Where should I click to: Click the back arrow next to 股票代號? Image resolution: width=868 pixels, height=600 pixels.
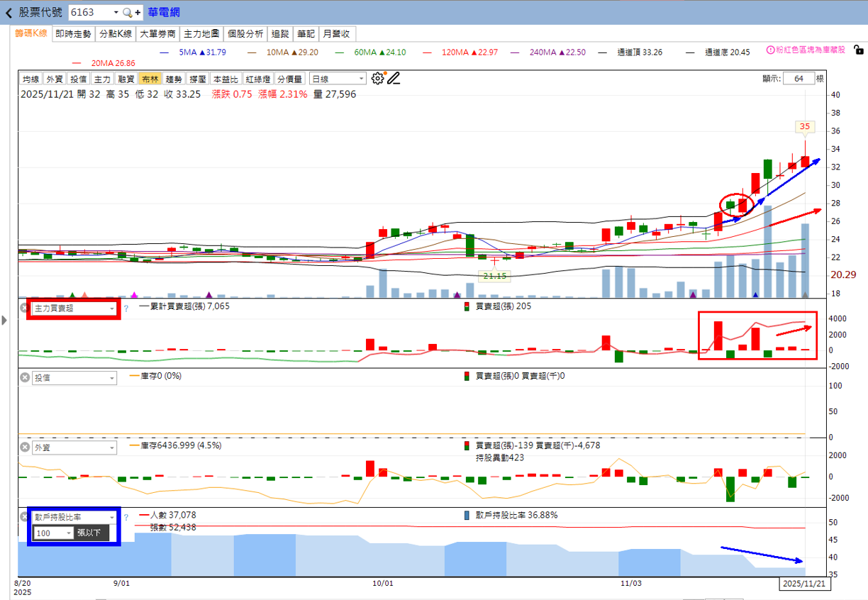[x=9, y=13]
